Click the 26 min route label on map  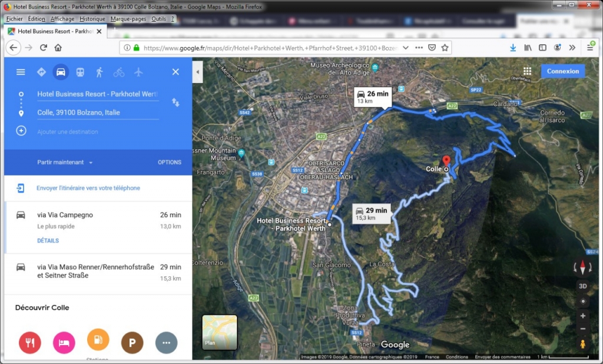373,97
